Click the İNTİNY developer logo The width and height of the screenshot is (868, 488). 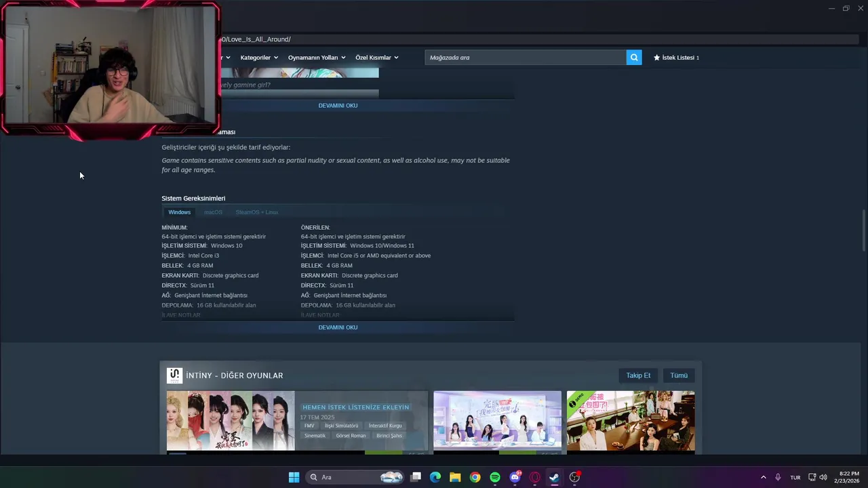tap(174, 375)
